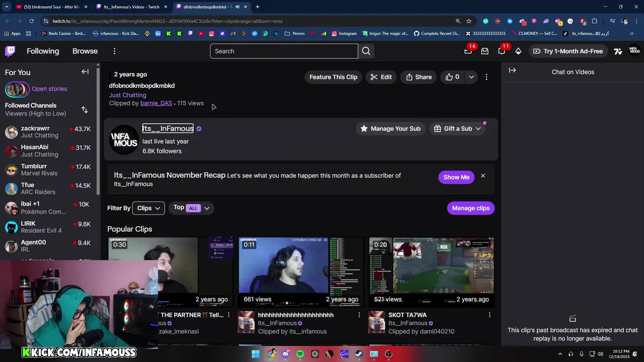Open the 0:20 SKOT TA7WA thumbnail

coord(432,272)
